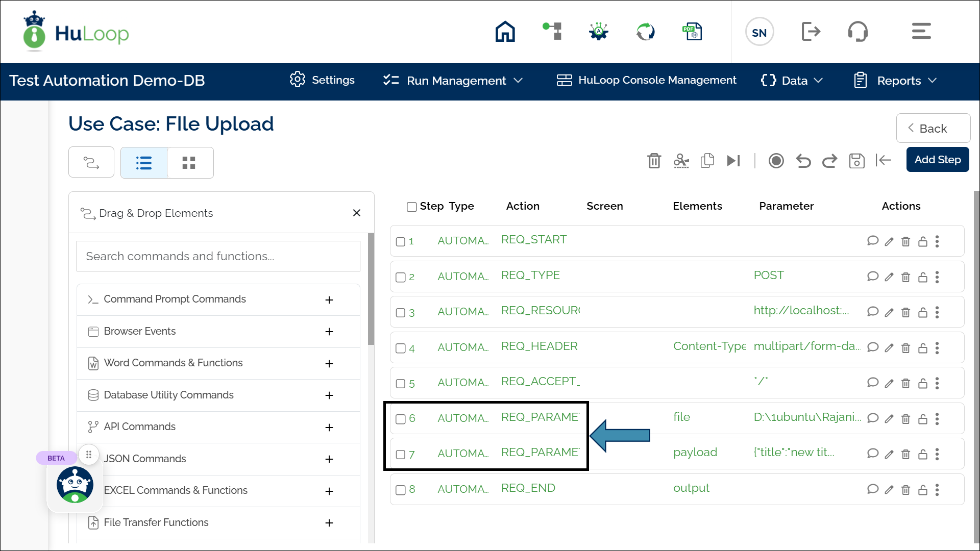The width and height of the screenshot is (980, 551).
Task: Click the save disk icon in toolbar
Action: click(x=856, y=161)
